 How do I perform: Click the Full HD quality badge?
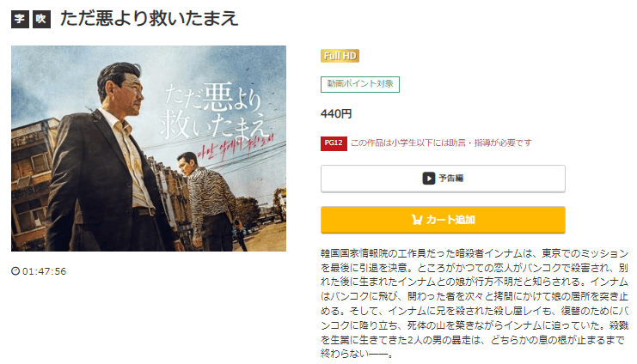340,56
